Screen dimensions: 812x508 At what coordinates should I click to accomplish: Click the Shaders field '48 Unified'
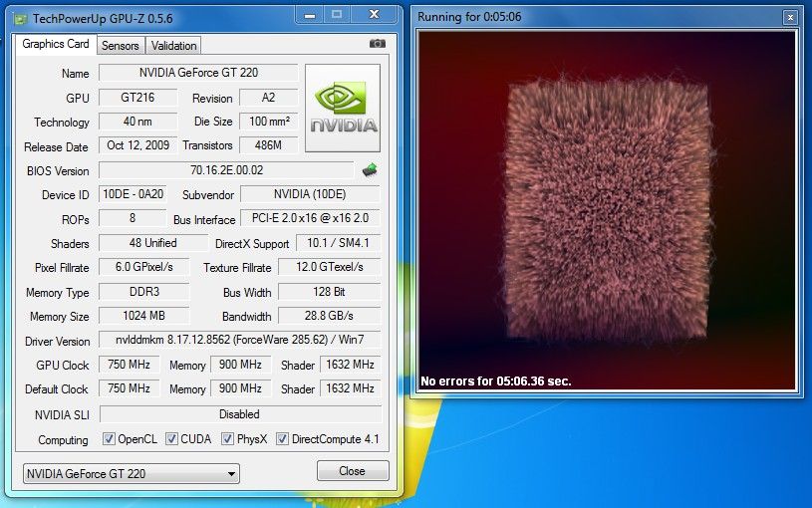click(153, 243)
